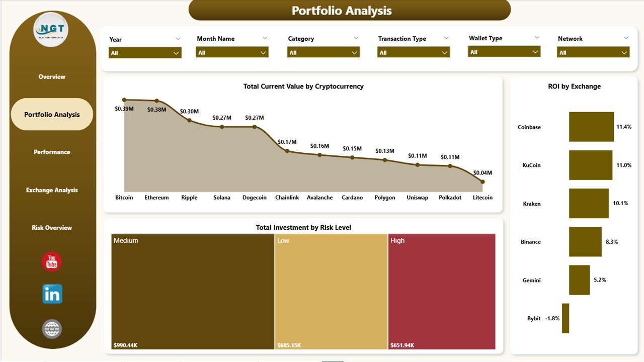Go to the Risk Overview page
The height and width of the screenshot is (362, 644).
51,227
